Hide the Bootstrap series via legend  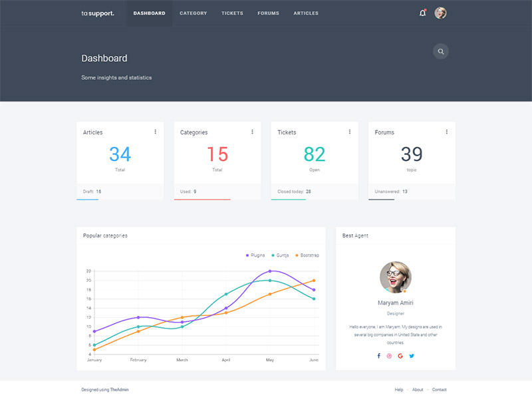click(310, 255)
